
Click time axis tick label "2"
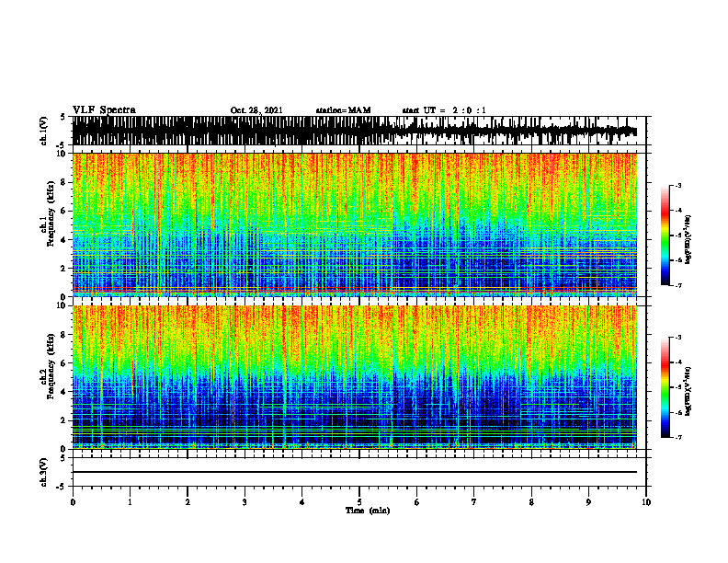pos(188,502)
